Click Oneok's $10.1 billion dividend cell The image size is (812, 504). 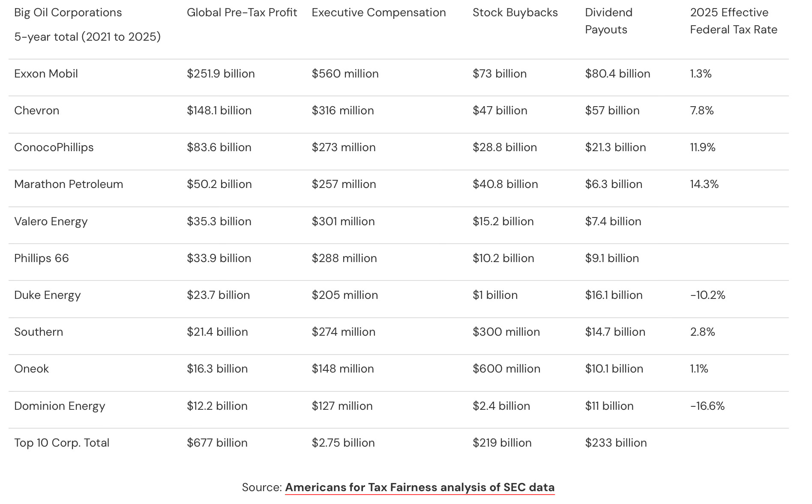coord(614,369)
